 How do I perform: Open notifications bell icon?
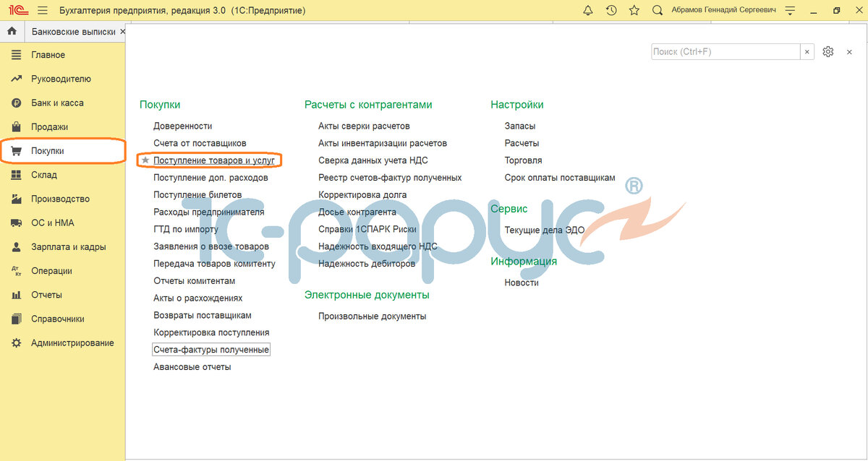tap(588, 11)
